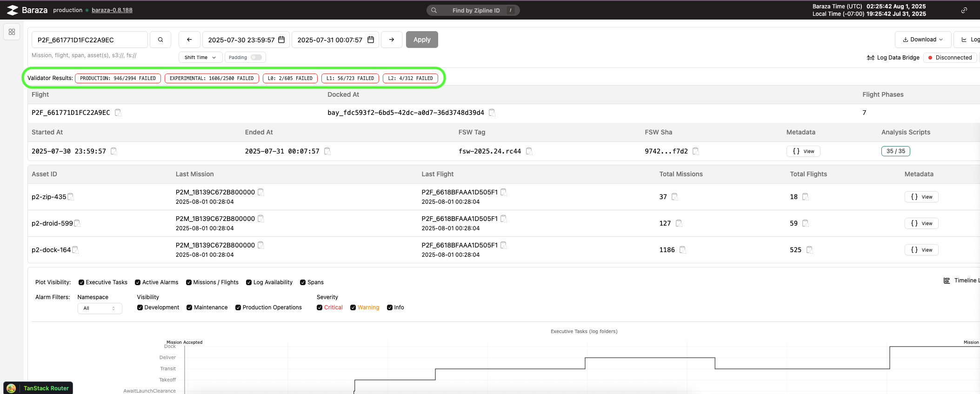Screen dimensions: 980x394
Task: Click the Find by Zipline ID search box
Action: [x=473, y=10]
